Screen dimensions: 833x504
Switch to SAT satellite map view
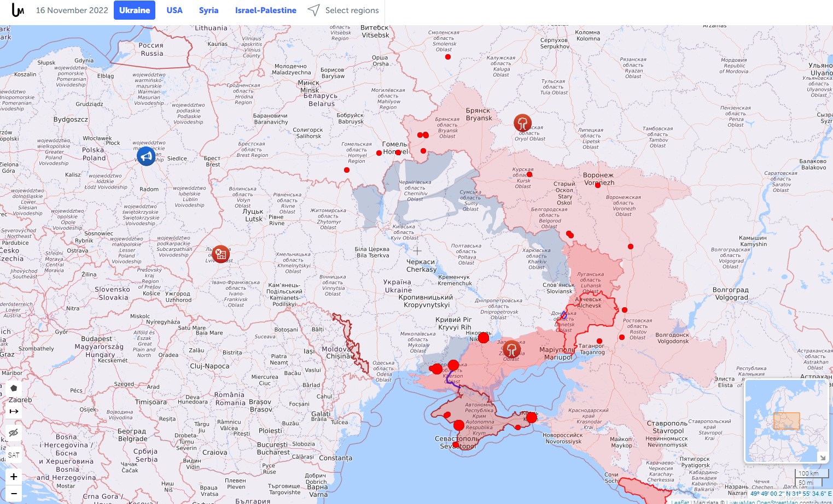click(14, 455)
